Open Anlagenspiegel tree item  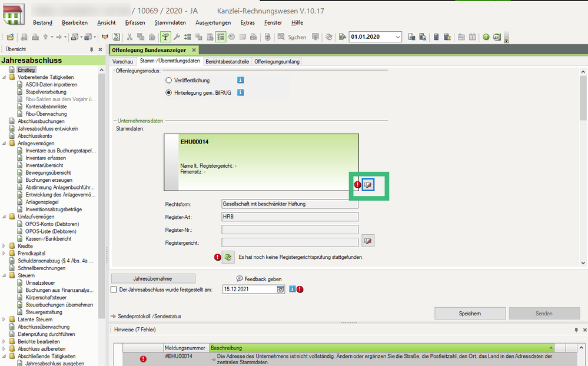coord(42,202)
